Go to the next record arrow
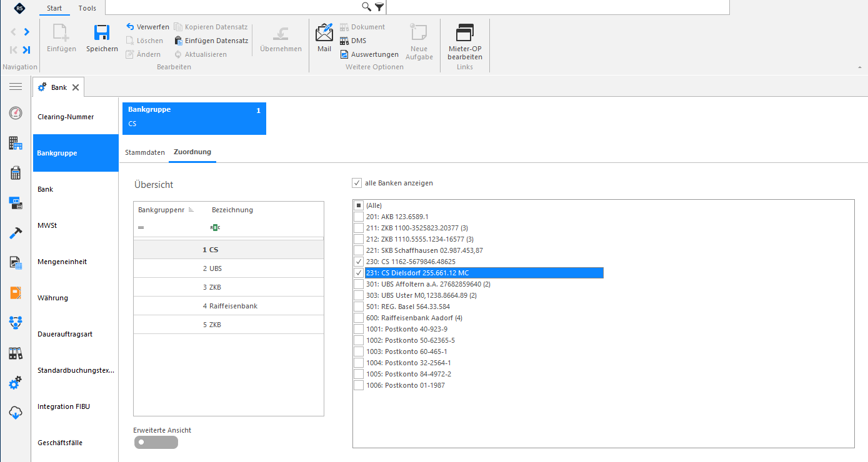 [x=26, y=32]
